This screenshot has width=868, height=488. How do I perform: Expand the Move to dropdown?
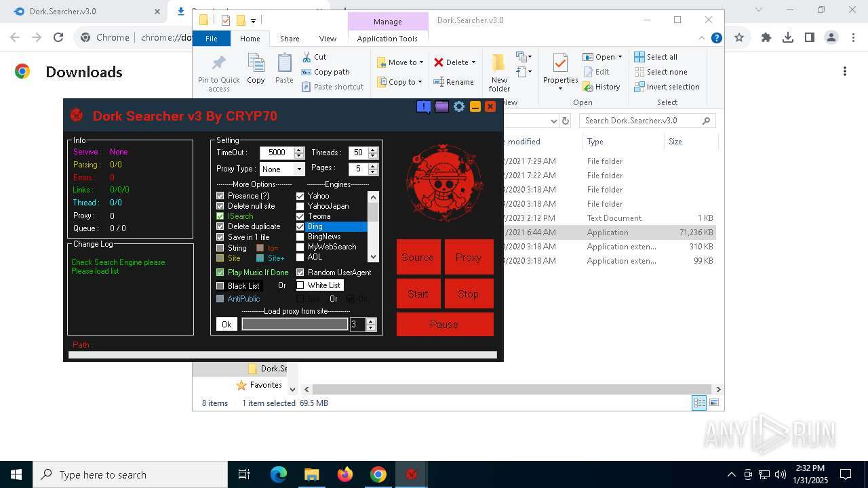click(x=421, y=62)
